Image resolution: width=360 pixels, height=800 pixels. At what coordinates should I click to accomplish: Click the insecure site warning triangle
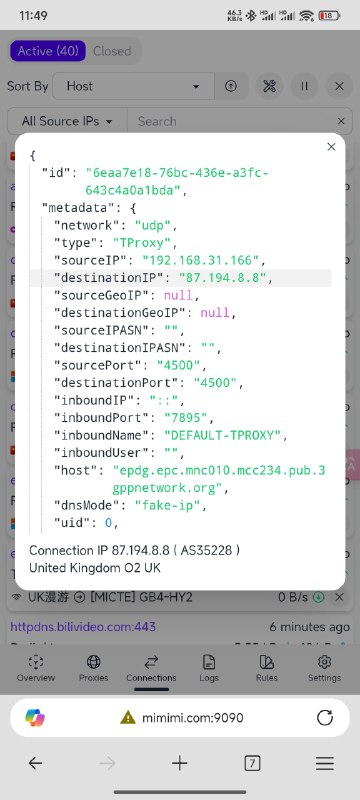(x=128, y=718)
